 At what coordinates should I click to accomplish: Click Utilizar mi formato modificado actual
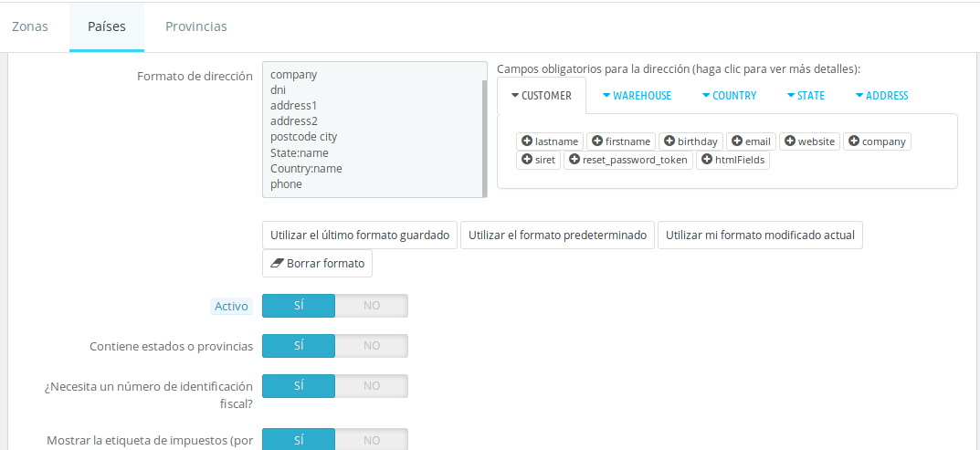(x=760, y=235)
